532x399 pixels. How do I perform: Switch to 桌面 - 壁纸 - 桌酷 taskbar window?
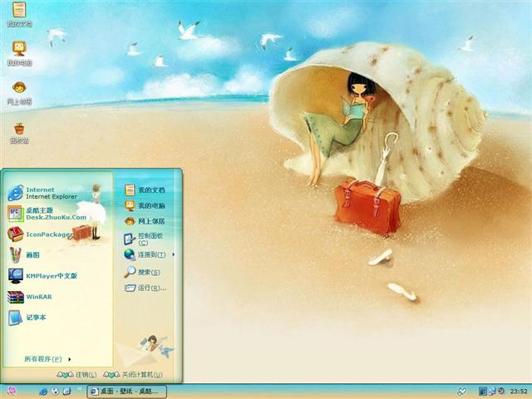coord(127,392)
